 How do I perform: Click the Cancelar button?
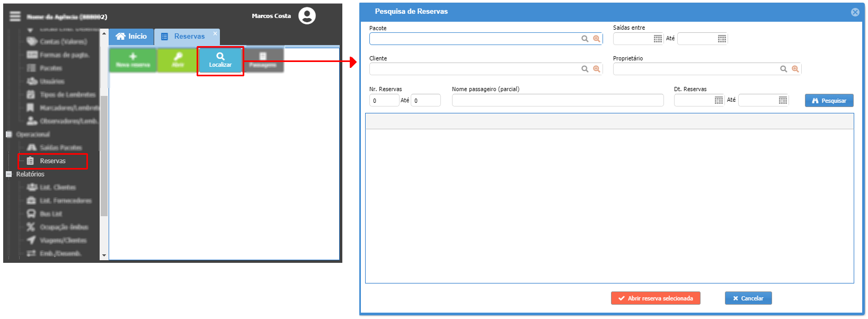pyautogui.click(x=748, y=298)
